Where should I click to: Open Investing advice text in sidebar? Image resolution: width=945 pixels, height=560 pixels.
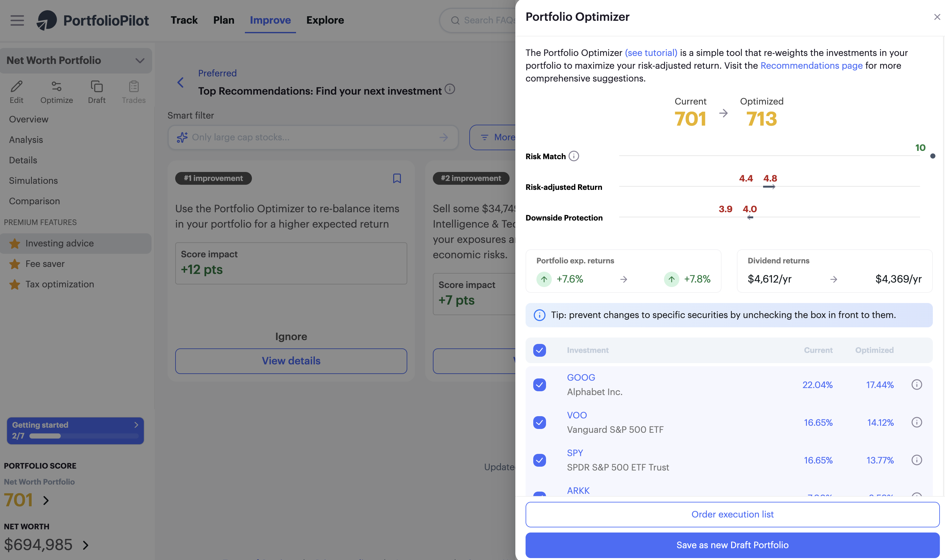(x=60, y=243)
